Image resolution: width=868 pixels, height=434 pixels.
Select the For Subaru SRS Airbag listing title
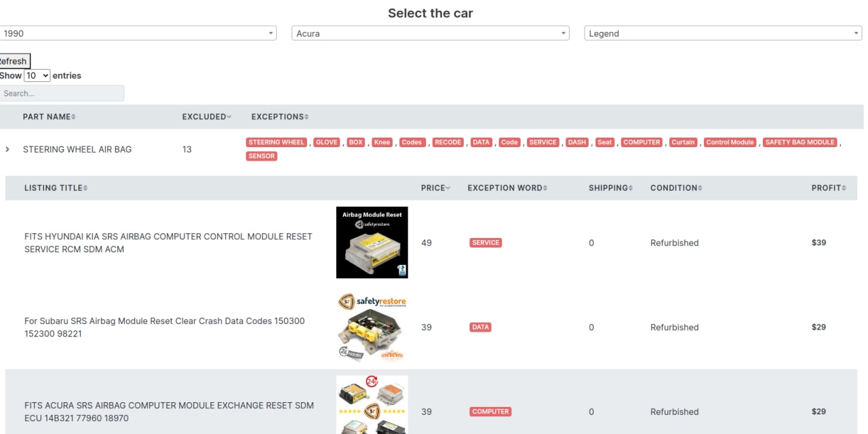point(165,328)
